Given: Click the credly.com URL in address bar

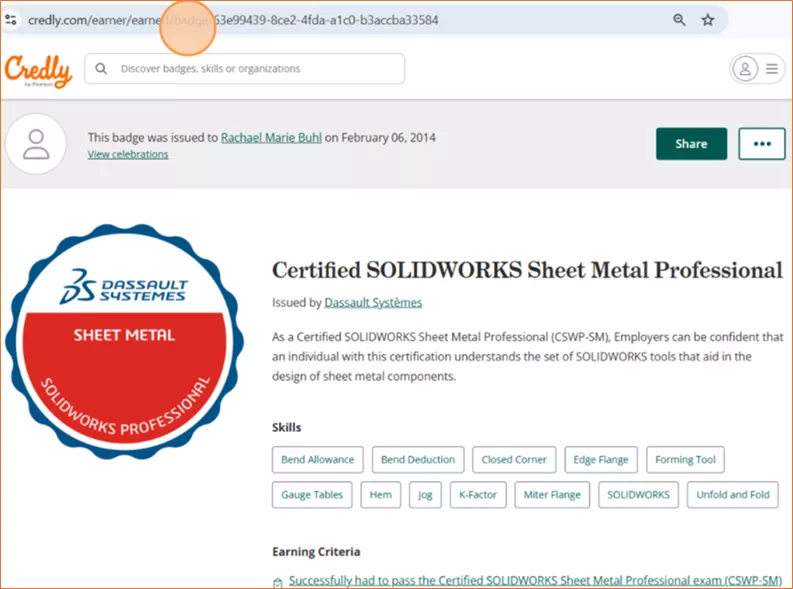Looking at the screenshot, I should coord(233,20).
